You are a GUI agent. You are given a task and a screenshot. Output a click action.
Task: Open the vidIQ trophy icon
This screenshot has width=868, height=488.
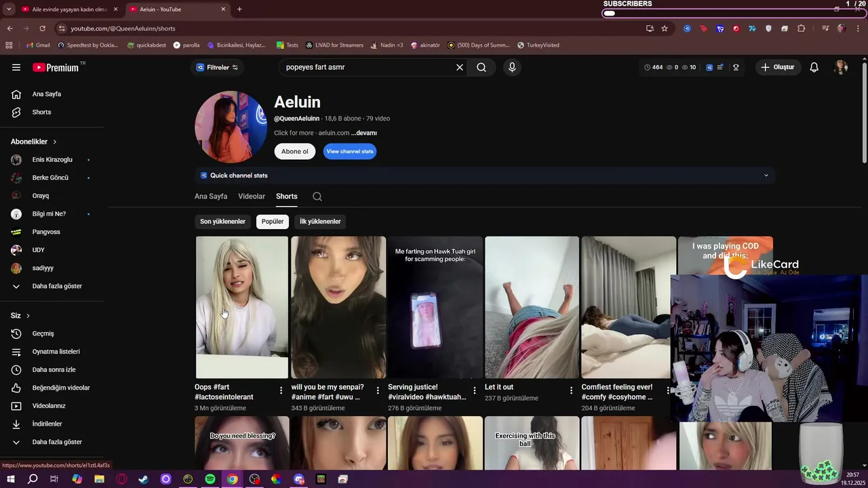pos(736,67)
